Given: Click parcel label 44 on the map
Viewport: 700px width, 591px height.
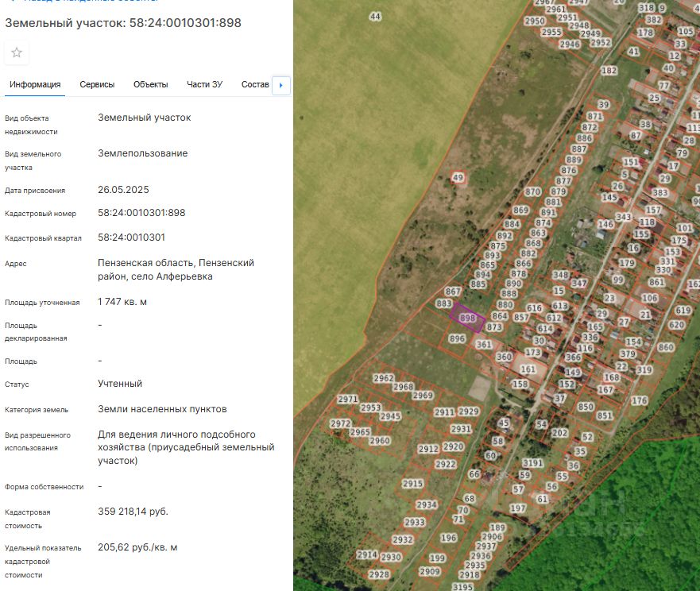Looking at the screenshot, I should (x=375, y=17).
